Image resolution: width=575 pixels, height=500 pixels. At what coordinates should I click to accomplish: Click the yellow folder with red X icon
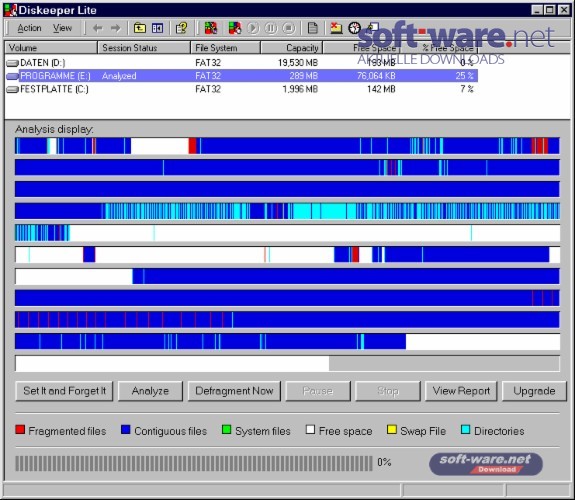pyautogui.click(x=336, y=28)
